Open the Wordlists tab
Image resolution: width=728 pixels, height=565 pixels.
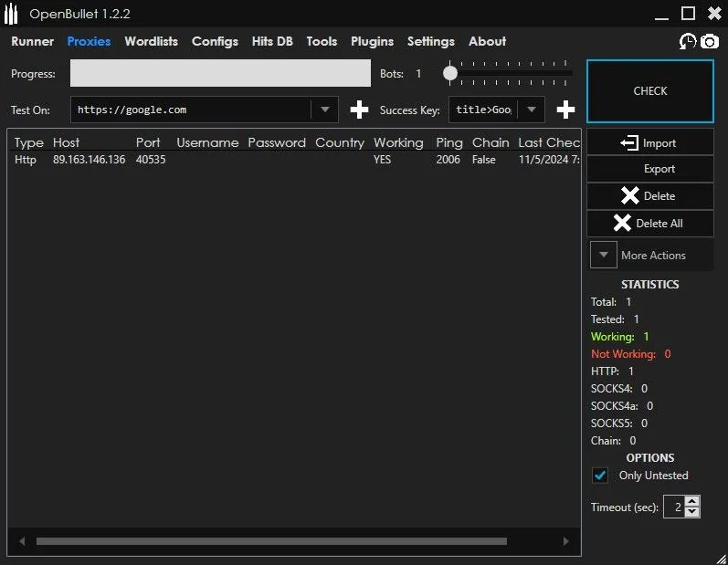(x=152, y=42)
